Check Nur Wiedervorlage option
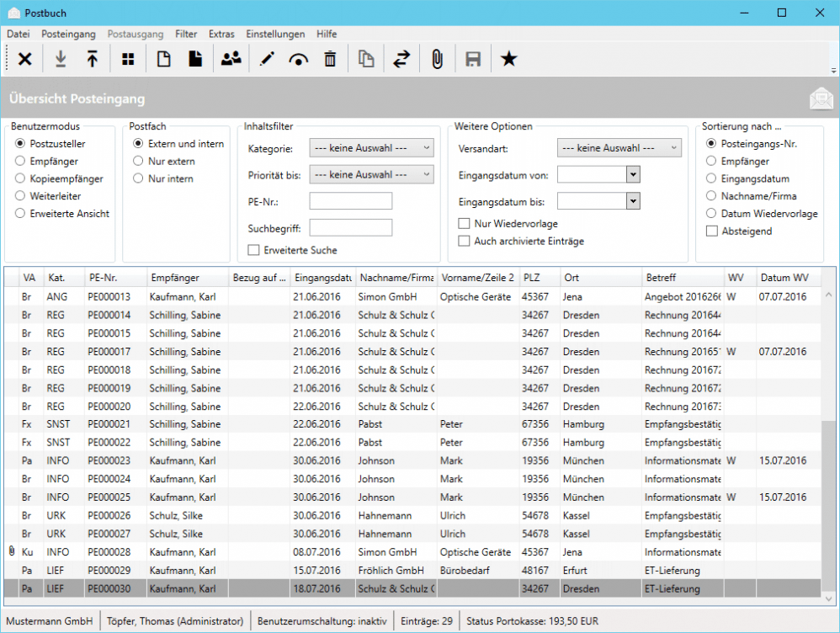This screenshot has width=840, height=633. [x=464, y=224]
